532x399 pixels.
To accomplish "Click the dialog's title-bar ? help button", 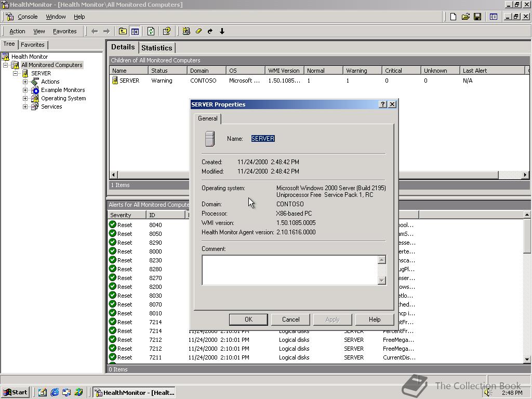I will coord(383,104).
